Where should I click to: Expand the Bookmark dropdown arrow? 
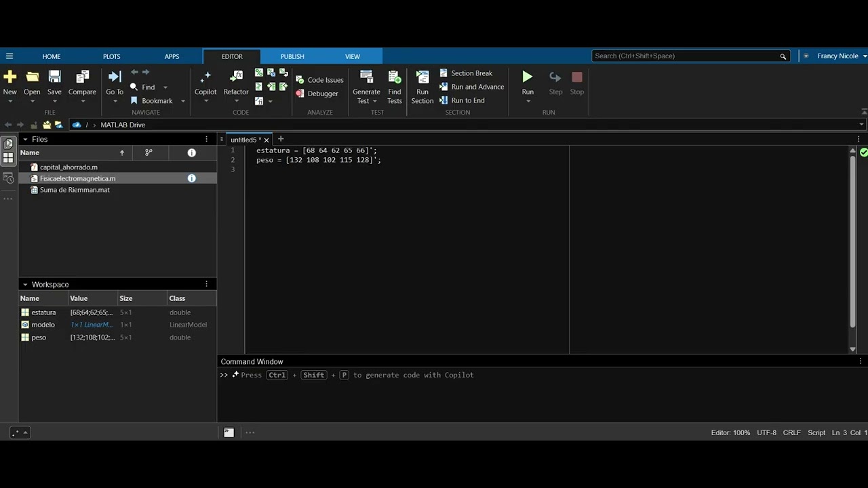click(182, 101)
